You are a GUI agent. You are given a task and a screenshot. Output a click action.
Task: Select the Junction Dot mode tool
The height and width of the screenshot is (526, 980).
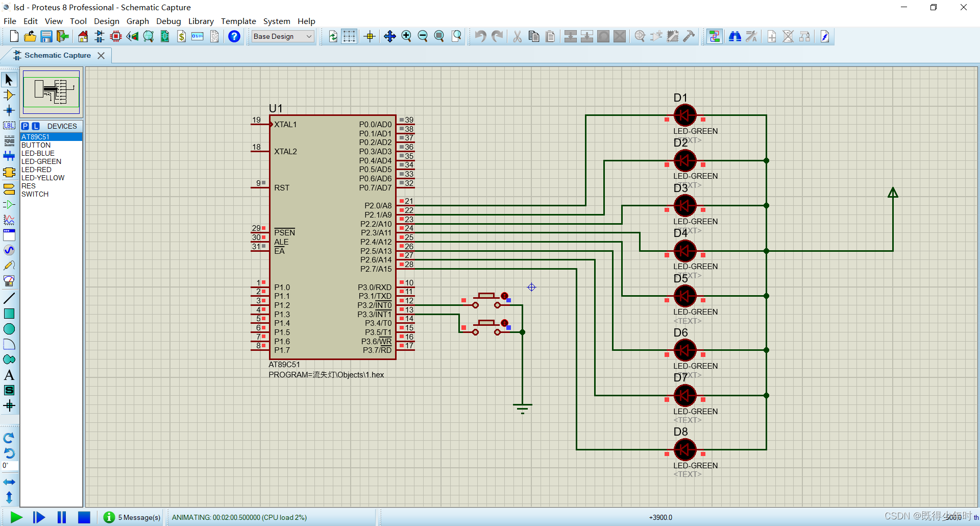[9, 110]
